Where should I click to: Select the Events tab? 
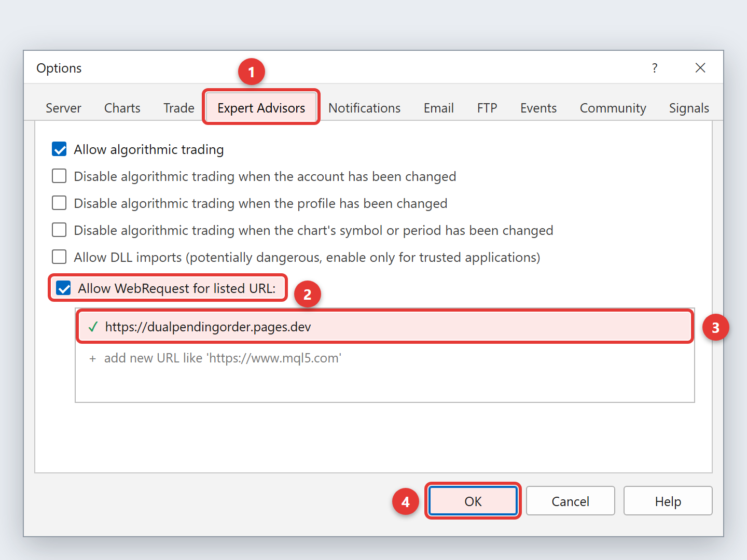pyautogui.click(x=538, y=108)
